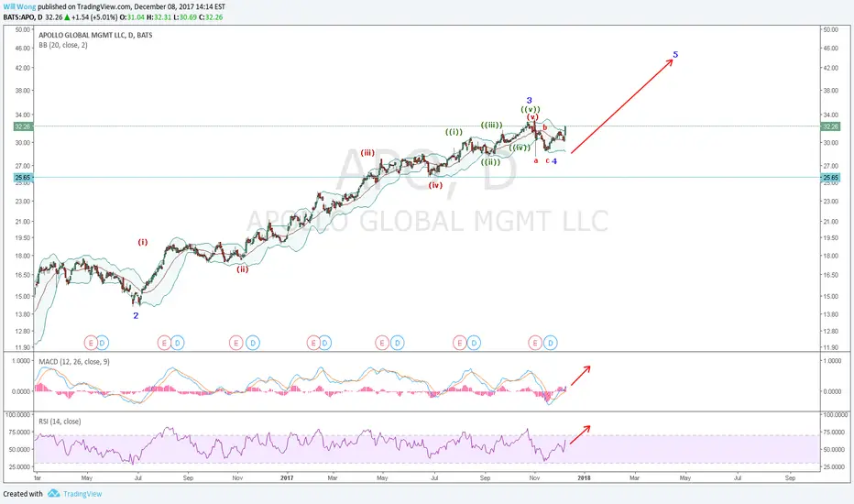Select the blue wave label 3
Viewport: 854px width, 504px height.
[529, 100]
